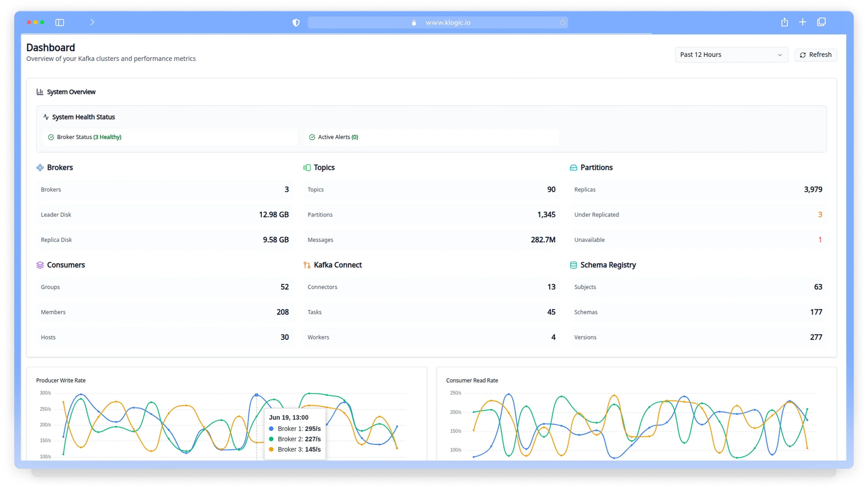
Task: Click the Groups 52 value
Action: [284, 287]
